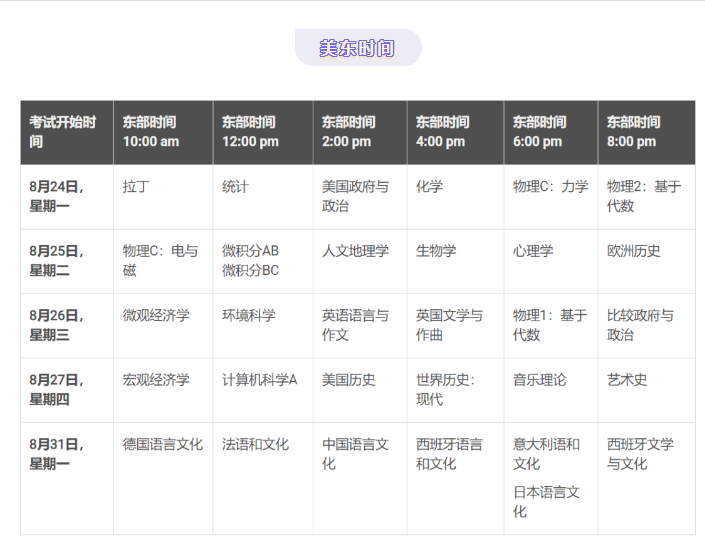Select the 欧洲历史 exam cell
This screenshot has width=705, height=547.
(x=634, y=251)
